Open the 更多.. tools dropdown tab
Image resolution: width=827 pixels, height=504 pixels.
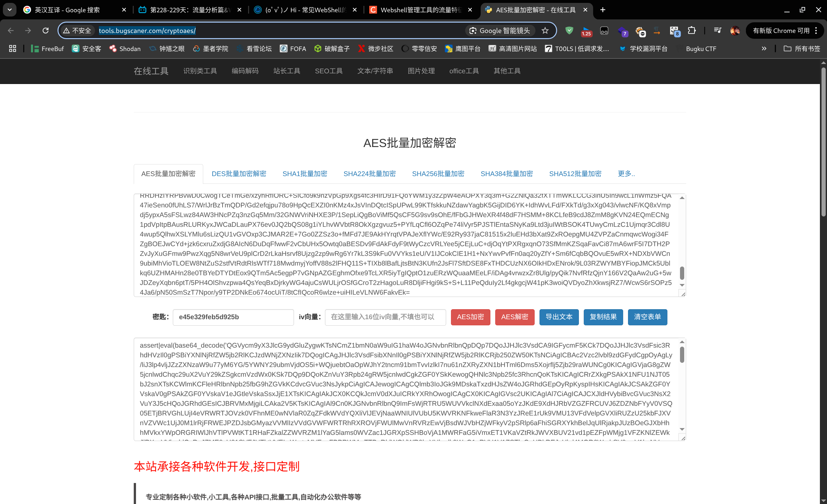(x=626, y=173)
